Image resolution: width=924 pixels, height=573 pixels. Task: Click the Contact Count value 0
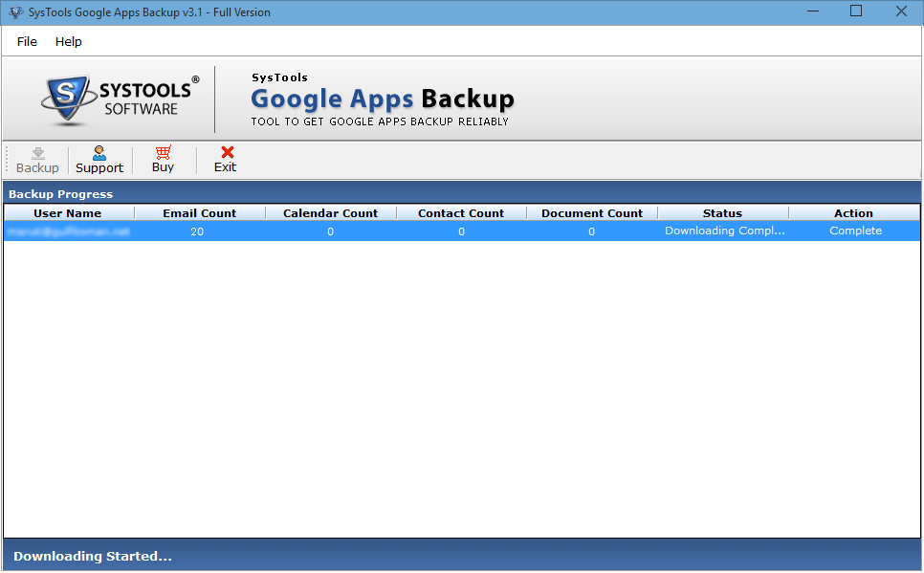coord(461,231)
